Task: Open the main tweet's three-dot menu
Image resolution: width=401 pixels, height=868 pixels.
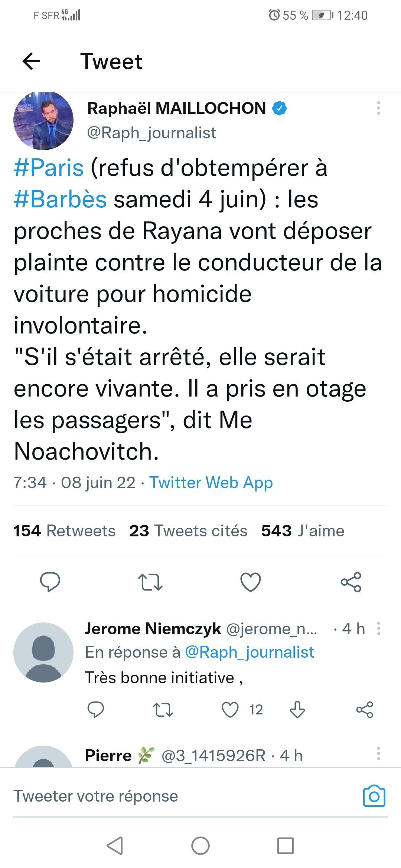Action: point(378,108)
